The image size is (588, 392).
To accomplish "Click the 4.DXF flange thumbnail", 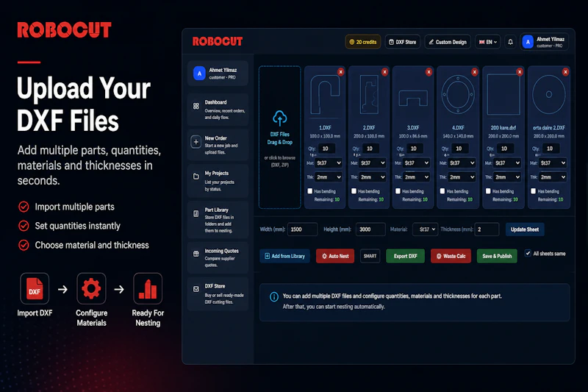I will tap(458, 94).
